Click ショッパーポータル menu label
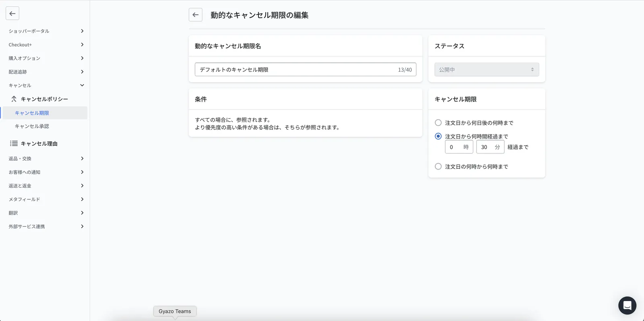Screen dimensions: 644x321 coord(29,31)
